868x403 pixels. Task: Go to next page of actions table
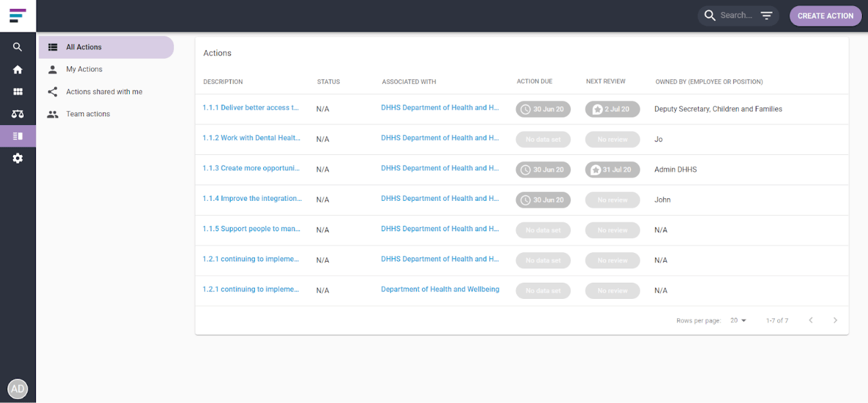836,321
